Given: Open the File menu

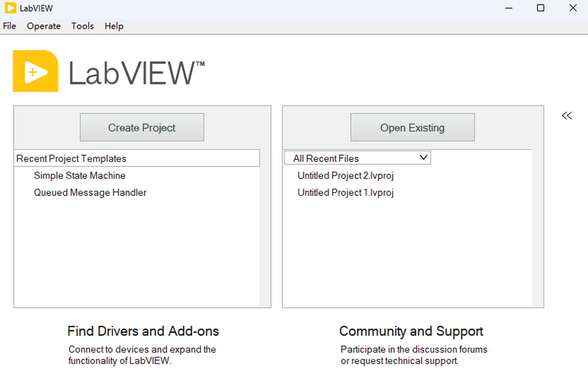Looking at the screenshot, I should (x=9, y=26).
